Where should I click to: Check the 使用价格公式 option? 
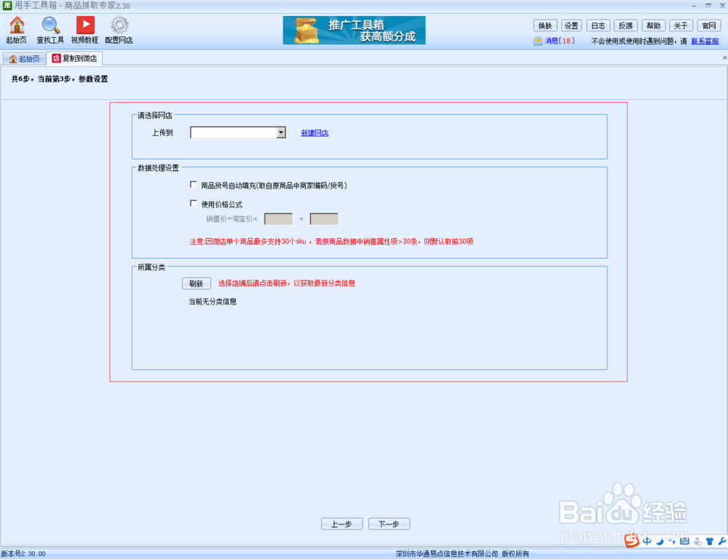(x=194, y=203)
